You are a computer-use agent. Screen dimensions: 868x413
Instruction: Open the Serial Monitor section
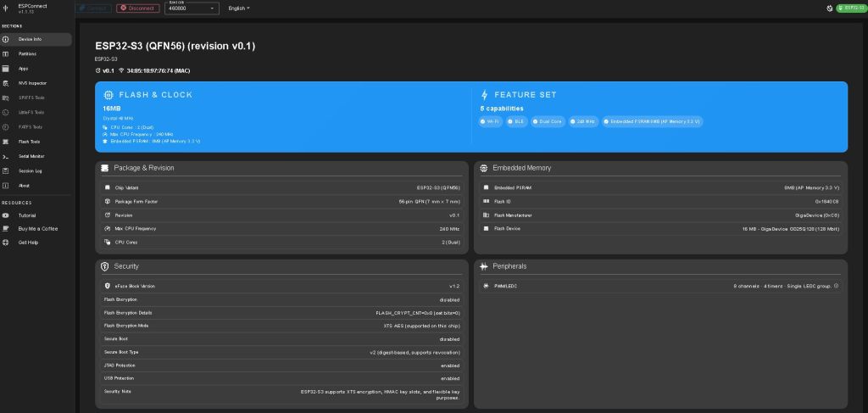(36, 156)
